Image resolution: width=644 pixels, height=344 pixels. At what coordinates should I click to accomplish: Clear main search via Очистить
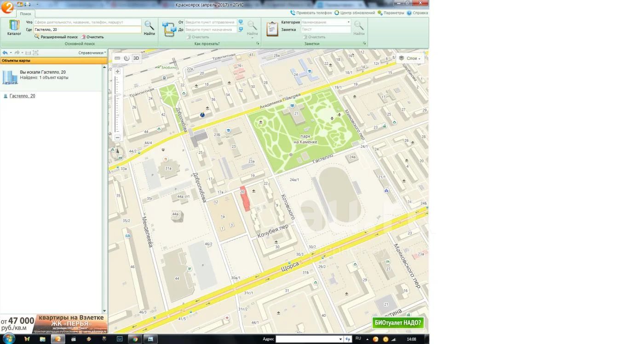(x=92, y=37)
